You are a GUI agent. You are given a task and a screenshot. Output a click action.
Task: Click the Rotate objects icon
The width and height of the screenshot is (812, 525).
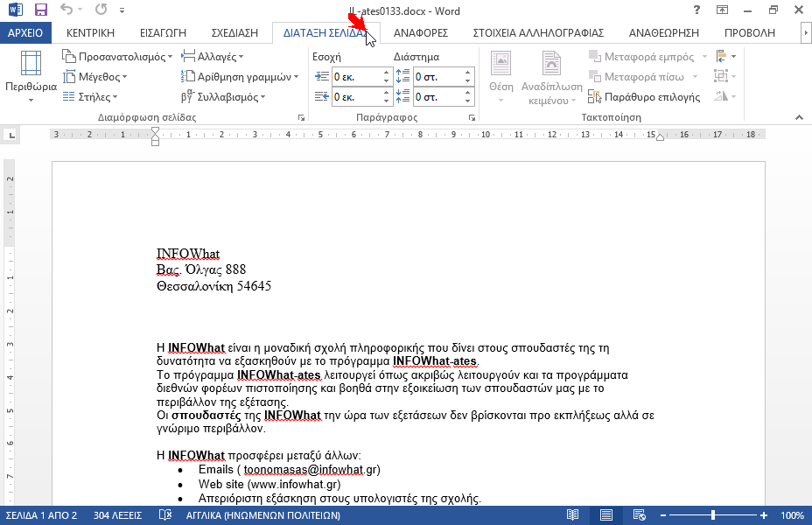point(725,97)
